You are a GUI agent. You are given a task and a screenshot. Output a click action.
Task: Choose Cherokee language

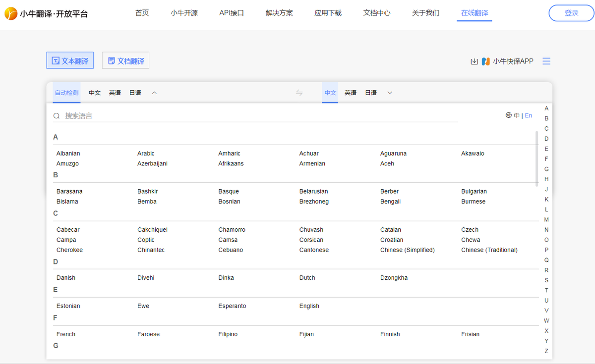[69, 250]
